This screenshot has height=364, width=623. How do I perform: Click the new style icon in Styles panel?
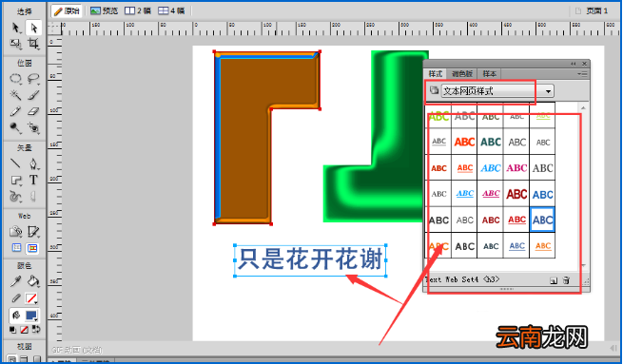click(554, 280)
